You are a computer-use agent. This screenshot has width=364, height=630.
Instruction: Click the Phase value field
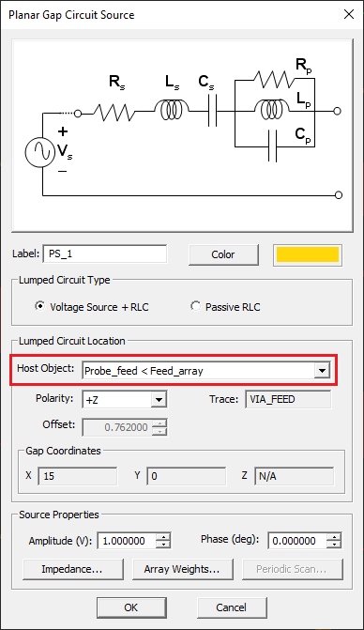click(297, 541)
